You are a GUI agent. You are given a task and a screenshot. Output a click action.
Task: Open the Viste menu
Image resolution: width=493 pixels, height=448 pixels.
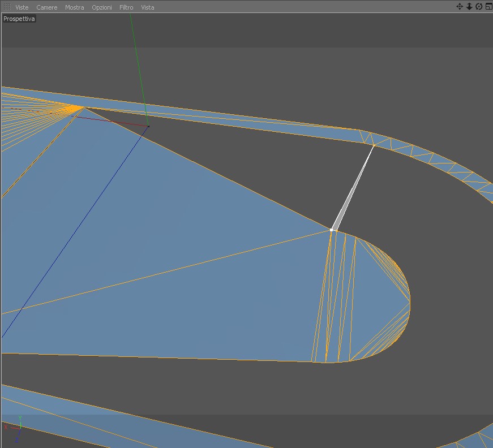click(x=22, y=7)
